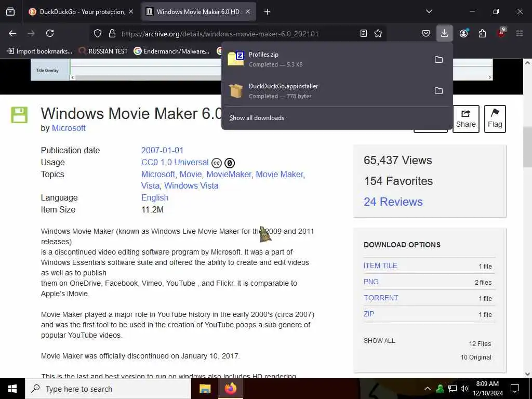Show hidden system tray icons
This screenshot has width=532, height=399.
pyautogui.click(x=428, y=389)
